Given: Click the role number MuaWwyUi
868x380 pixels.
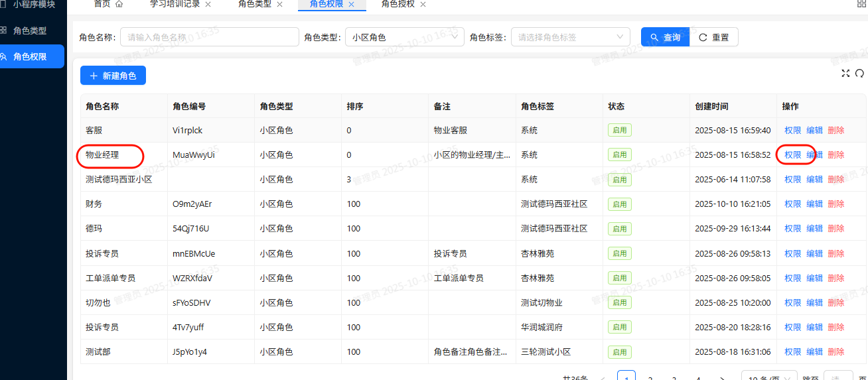Looking at the screenshot, I should coord(194,155).
